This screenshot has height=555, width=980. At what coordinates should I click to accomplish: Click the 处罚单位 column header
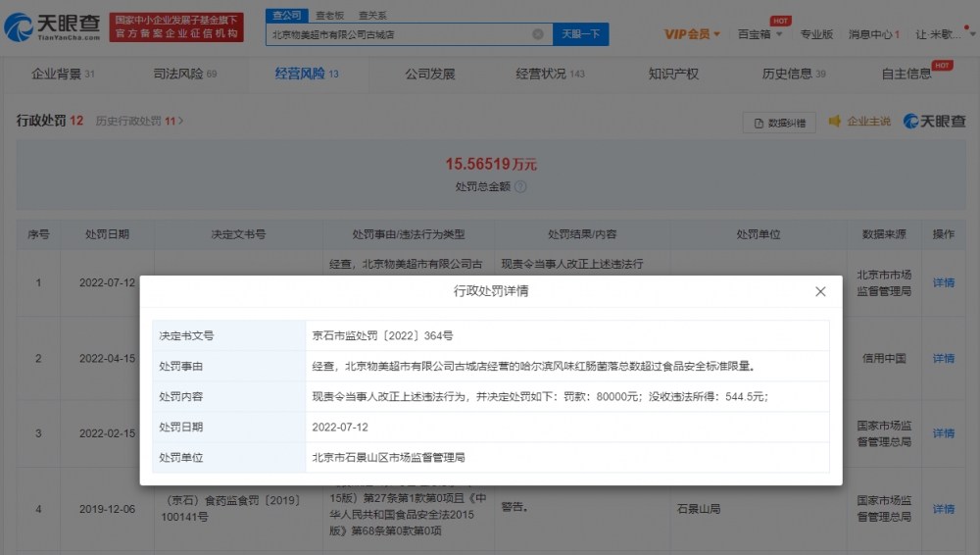(759, 234)
